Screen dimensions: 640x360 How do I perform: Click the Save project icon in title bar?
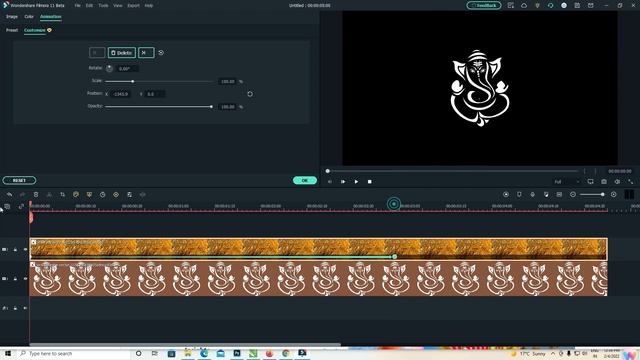pos(577,6)
